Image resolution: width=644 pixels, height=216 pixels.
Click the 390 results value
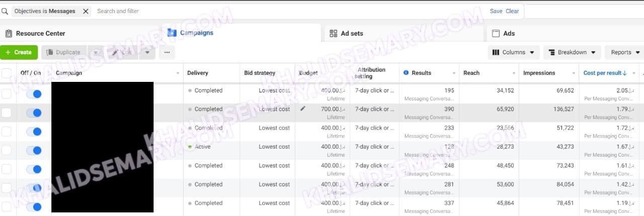449,109
